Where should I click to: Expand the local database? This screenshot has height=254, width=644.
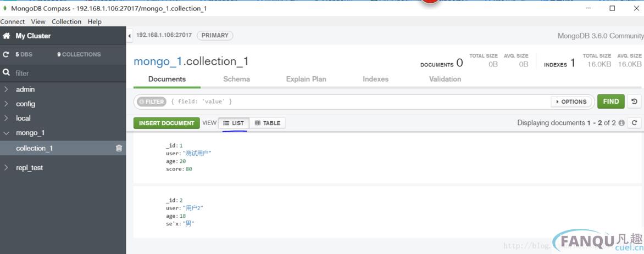(x=6, y=118)
